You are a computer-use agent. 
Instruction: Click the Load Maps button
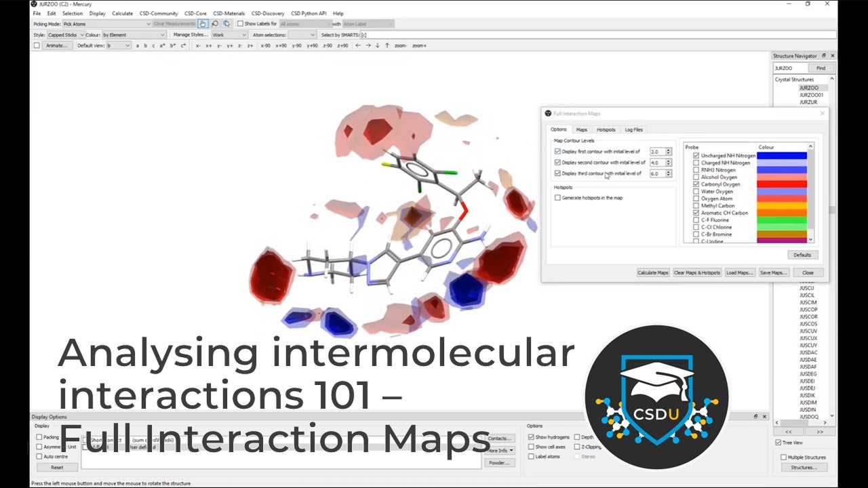740,272
